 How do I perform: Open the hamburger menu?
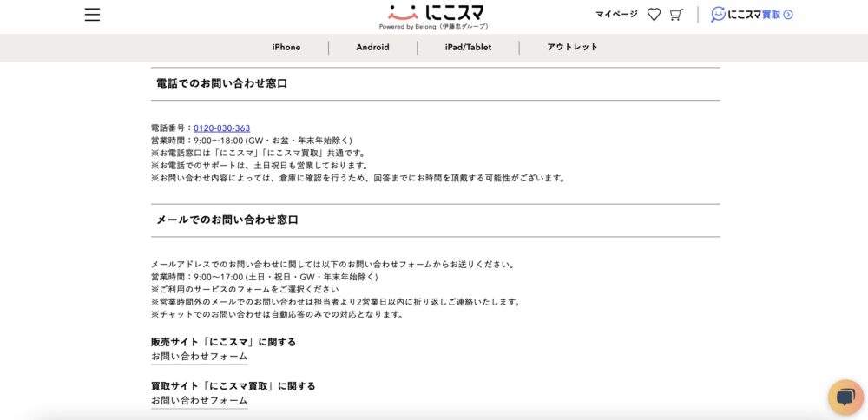click(x=92, y=15)
